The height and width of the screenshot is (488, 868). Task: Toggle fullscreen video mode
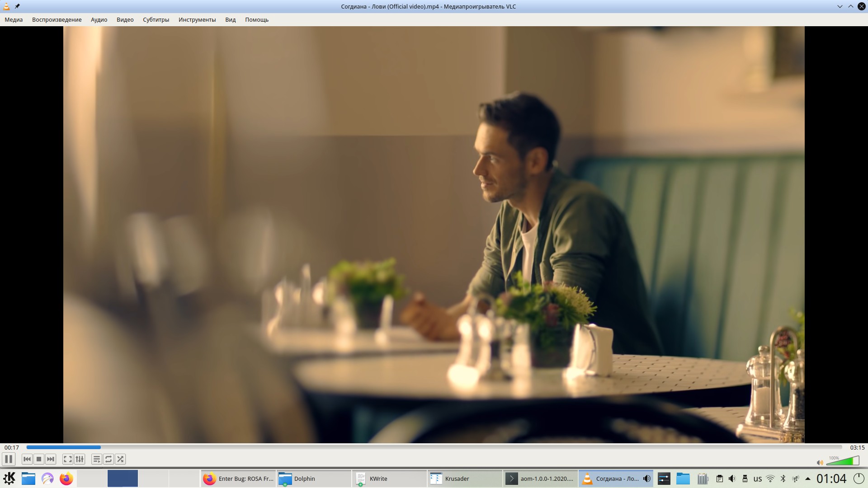pos(67,459)
